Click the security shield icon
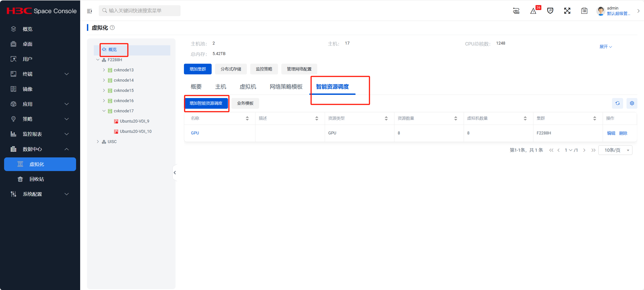644x290 pixels. click(x=550, y=11)
